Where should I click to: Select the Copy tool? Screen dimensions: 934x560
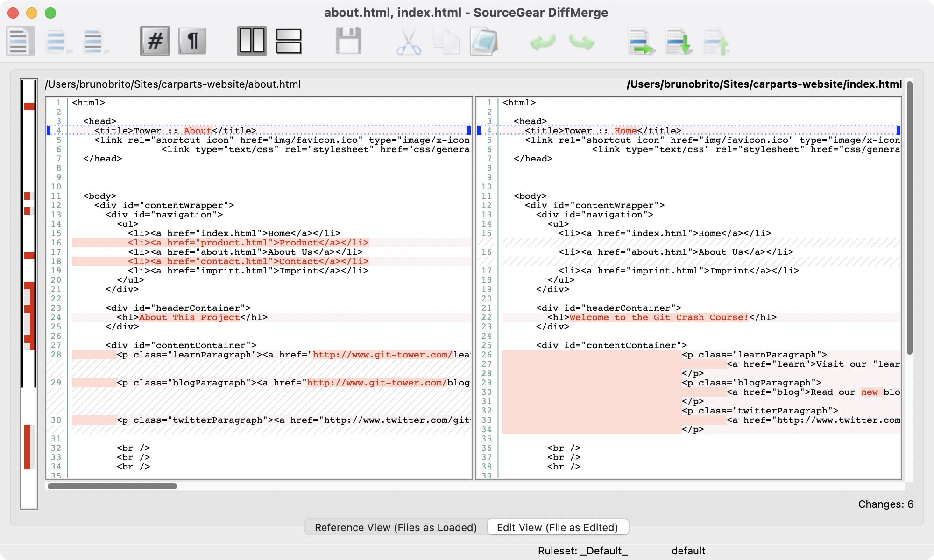(x=446, y=41)
